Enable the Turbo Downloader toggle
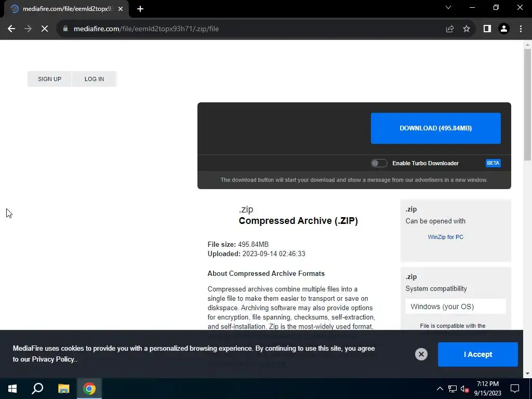 tap(379, 163)
